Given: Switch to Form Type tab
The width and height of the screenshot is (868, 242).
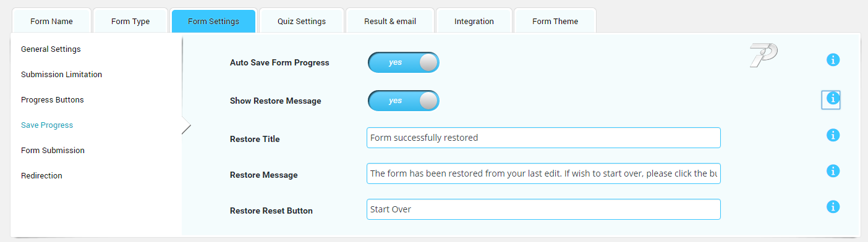Looking at the screenshot, I should [x=130, y=21].
